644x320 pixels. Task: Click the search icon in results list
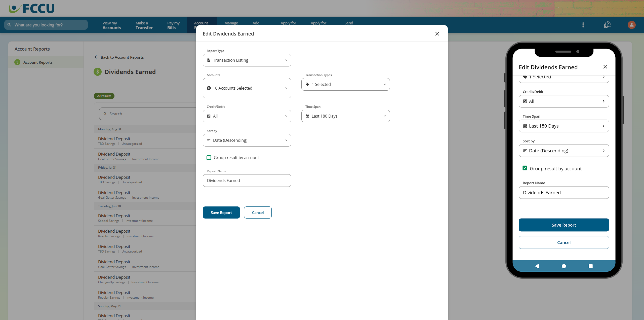click(105, 114)
